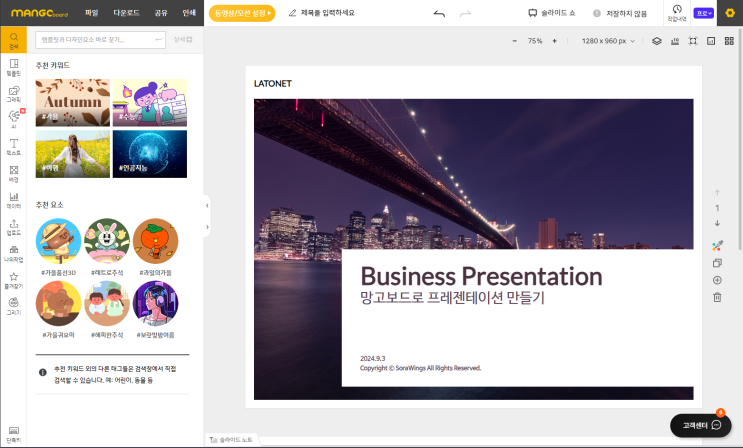Open work history clock icon
The height and width of the screenshot is (448, 743).
[677, 12]
